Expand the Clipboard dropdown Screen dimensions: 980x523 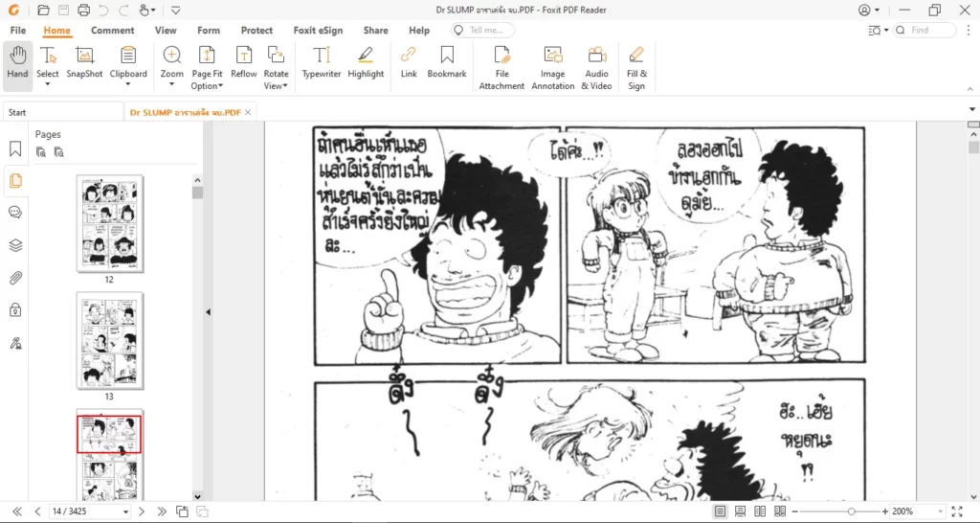(128, 84)
